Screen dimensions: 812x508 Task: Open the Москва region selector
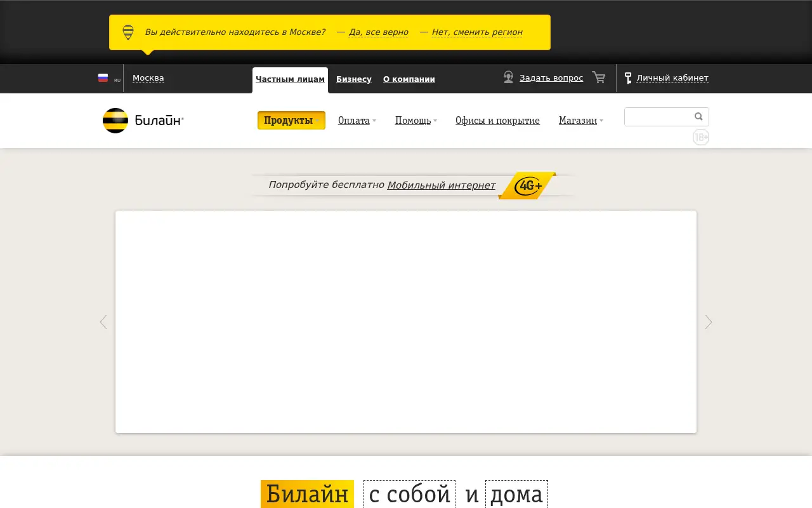[148, 78]
